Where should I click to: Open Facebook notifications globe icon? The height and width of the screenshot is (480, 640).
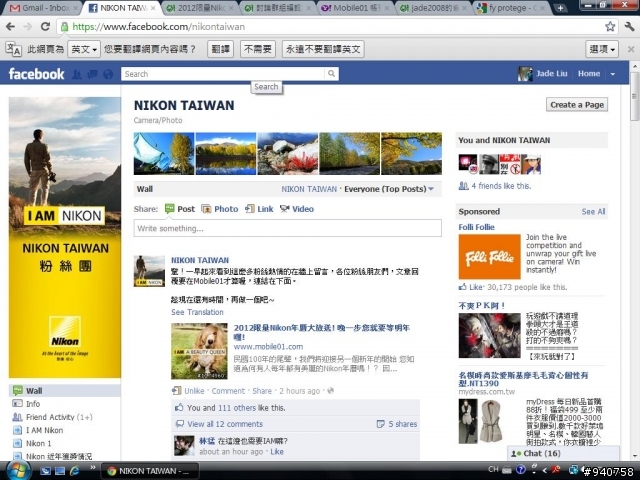pos(108,74)
